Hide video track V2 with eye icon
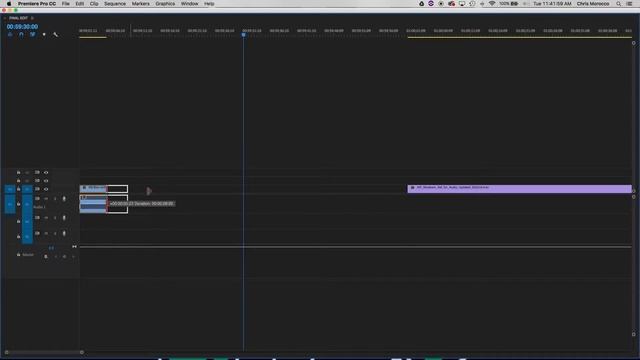Viewport: 640px width, 360px height. tap(46, 181)
